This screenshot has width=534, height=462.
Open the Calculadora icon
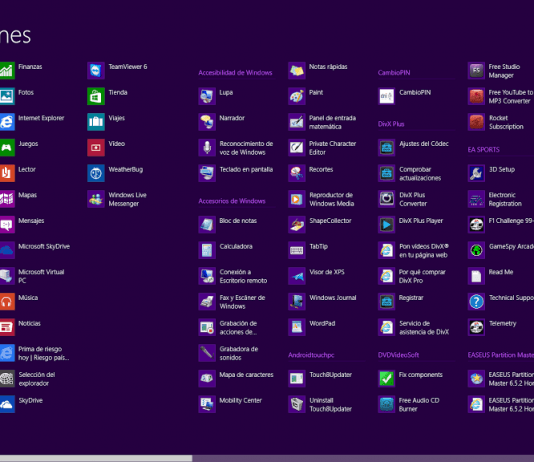[207, 250]
